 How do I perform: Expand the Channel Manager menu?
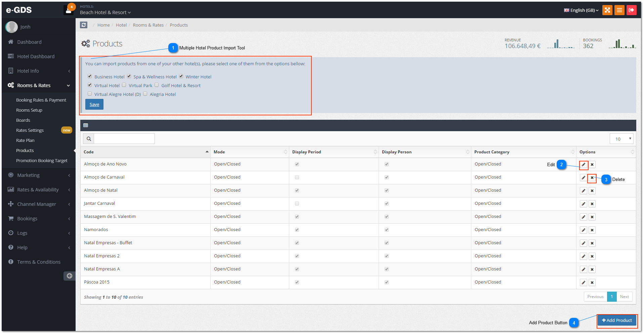39,204
